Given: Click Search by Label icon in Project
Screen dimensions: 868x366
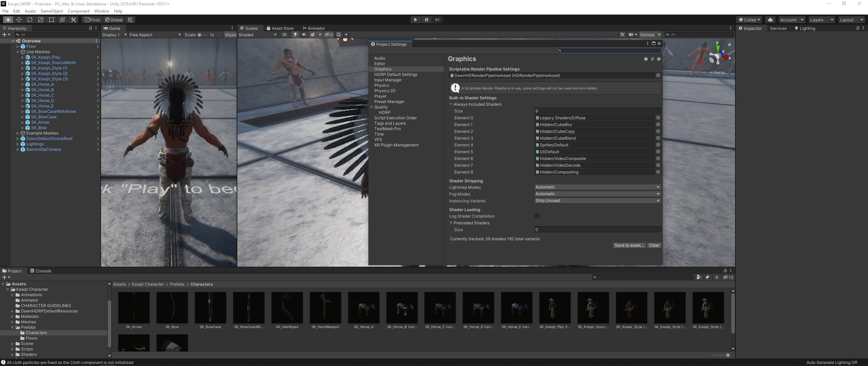Looking at the screenshot, I should click(707, 277).
